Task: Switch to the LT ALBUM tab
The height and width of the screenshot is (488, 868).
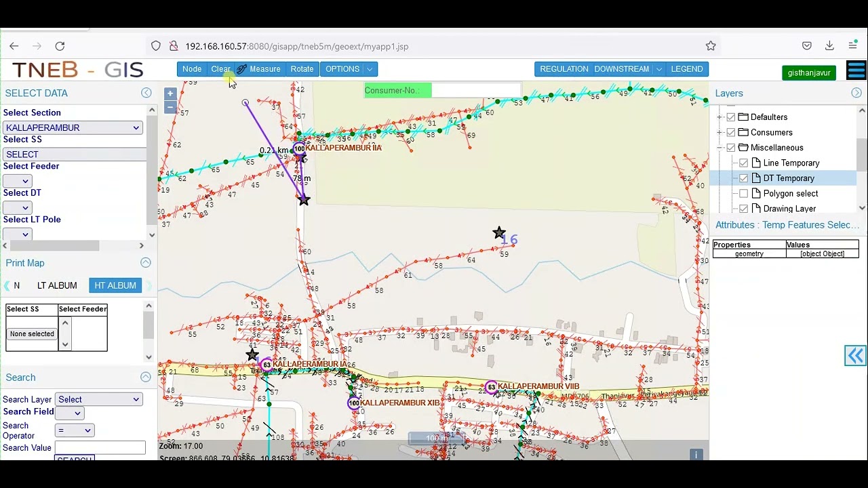Action: pos(57,285)
